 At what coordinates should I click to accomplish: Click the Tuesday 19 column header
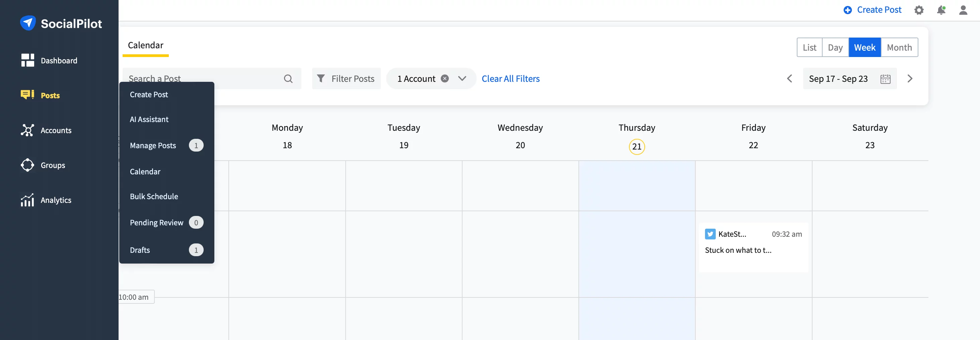[404, 136]
